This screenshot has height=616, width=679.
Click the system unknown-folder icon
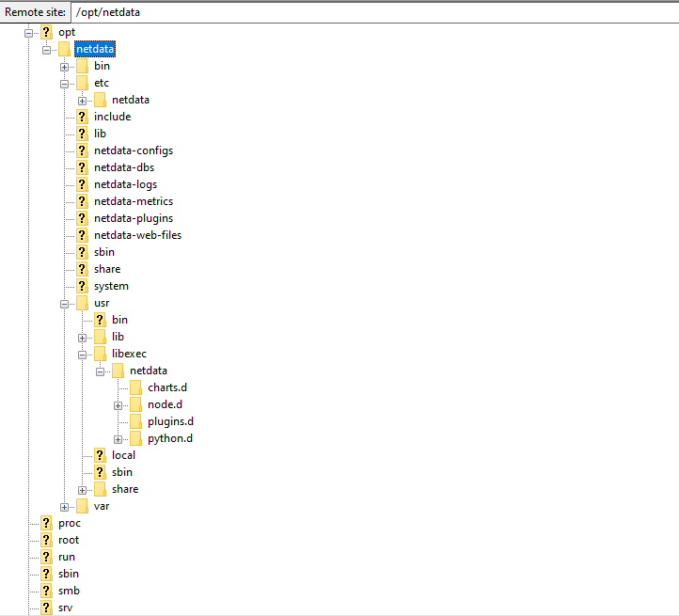pyautogui.click(x=82, y=286)
